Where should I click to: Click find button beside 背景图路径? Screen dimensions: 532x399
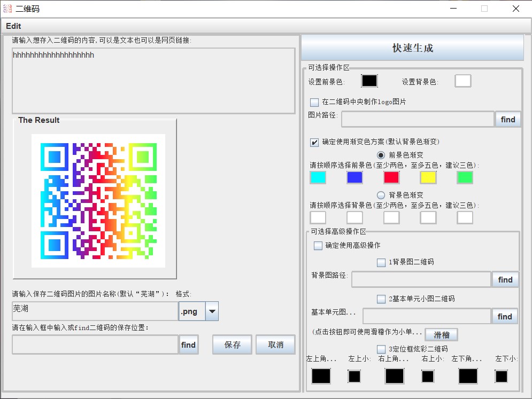pyautogui.click(x=505, y=279)
